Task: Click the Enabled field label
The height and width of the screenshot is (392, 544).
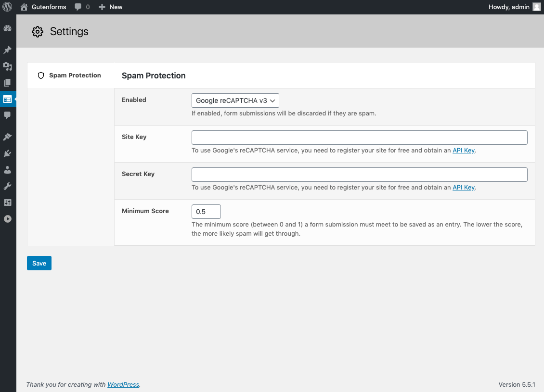Action: [x=134, y=100]
